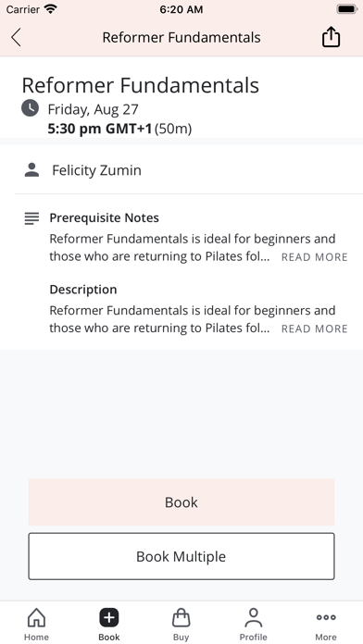Viewport: 363px width, 644px height.
Task: Open the share icon at top right
Action: (331, 37)
